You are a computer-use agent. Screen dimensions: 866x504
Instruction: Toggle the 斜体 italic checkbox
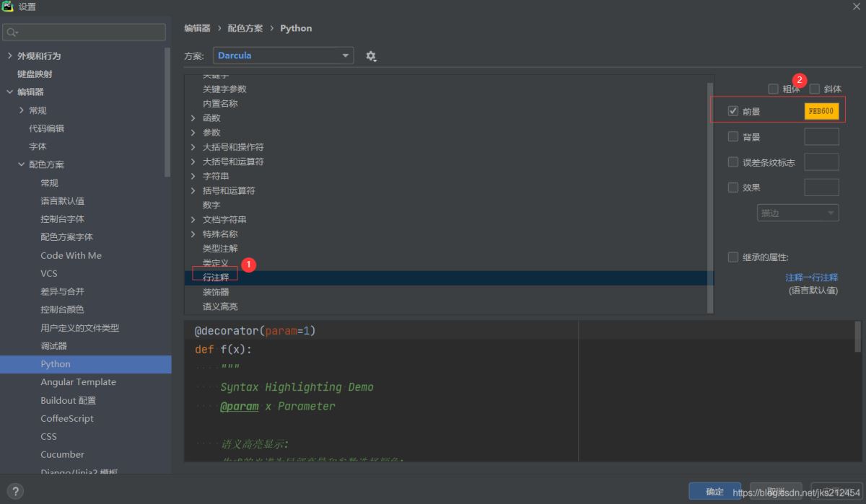[815, 89]
